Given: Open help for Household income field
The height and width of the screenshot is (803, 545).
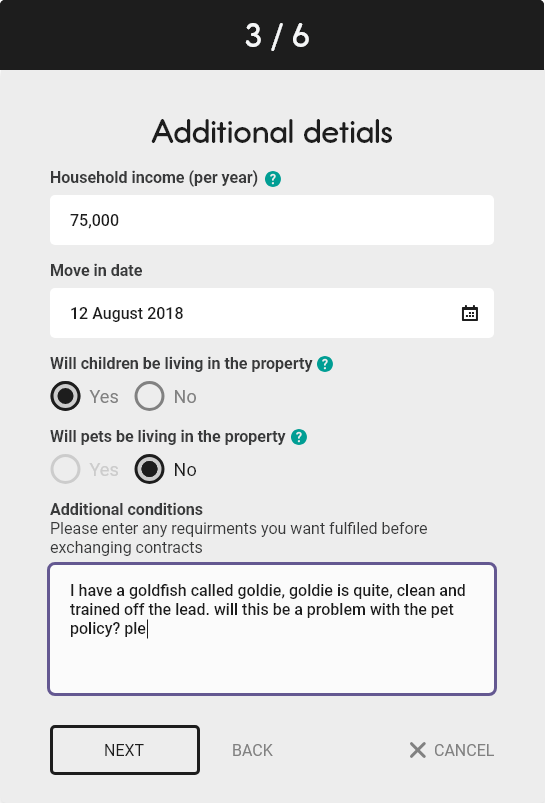Looking at the screenshot, I should pos(272,179).
